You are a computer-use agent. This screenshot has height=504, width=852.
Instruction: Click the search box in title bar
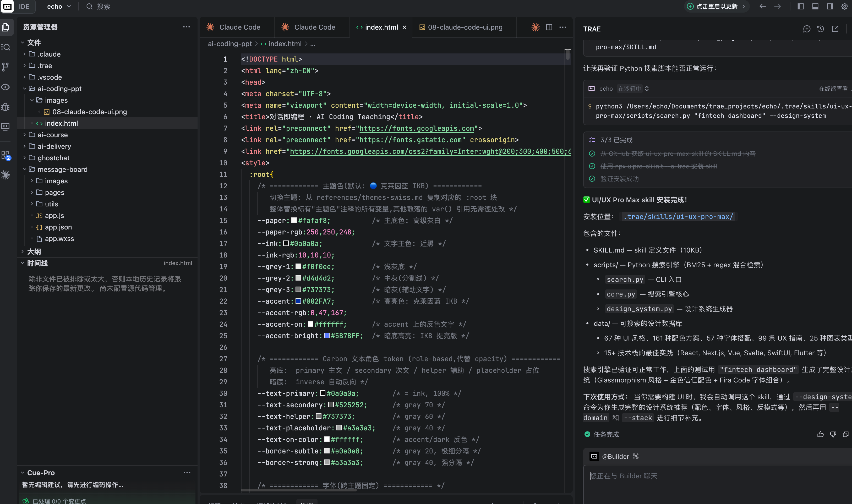[99, 7]
